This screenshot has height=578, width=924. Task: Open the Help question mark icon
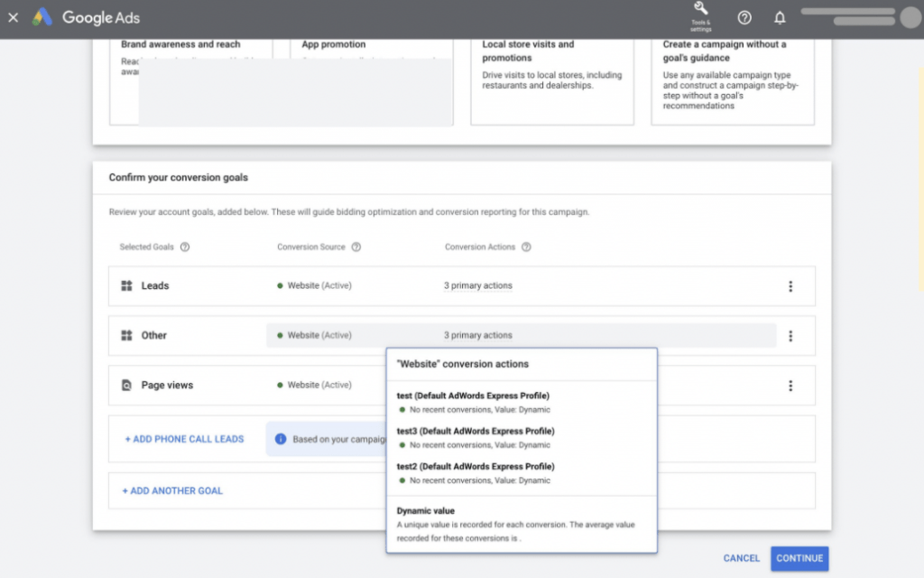pyautogui.click(x=744, y=18)
